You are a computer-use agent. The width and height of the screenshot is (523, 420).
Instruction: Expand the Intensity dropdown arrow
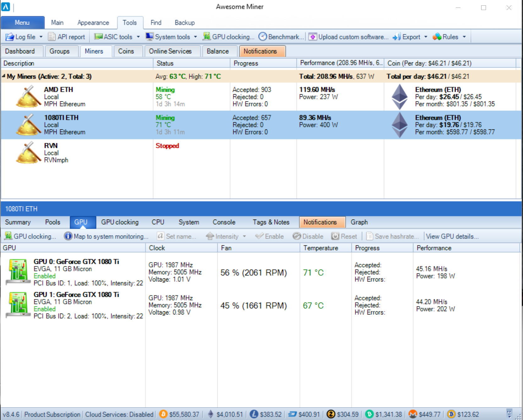pos(244,236)
